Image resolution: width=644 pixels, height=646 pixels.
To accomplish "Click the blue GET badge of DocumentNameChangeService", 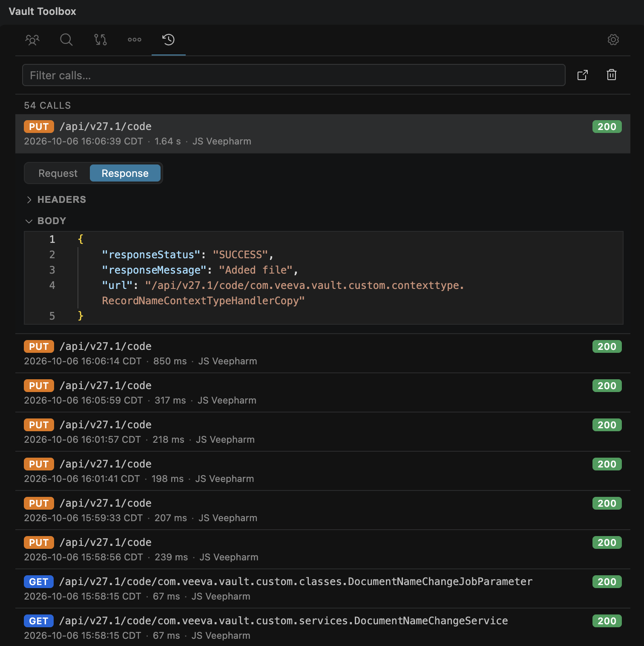I will click(39, 621).
